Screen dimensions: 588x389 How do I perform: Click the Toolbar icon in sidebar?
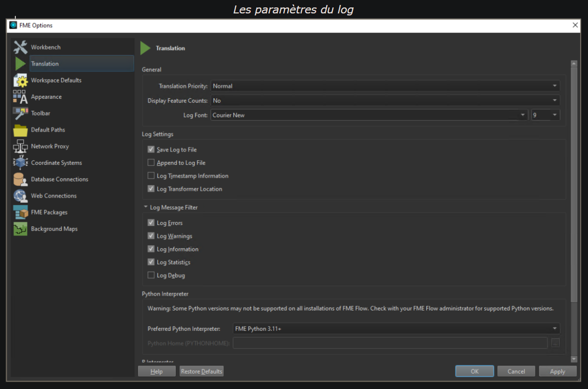20,113
